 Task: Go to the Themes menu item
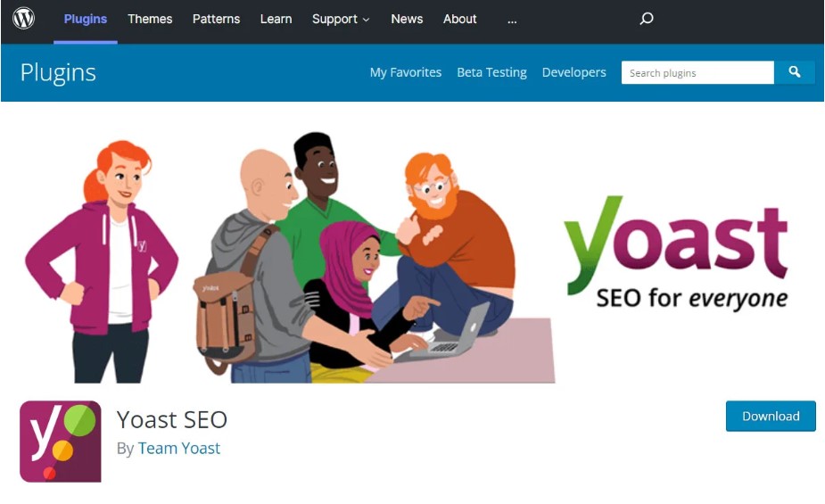150,19
